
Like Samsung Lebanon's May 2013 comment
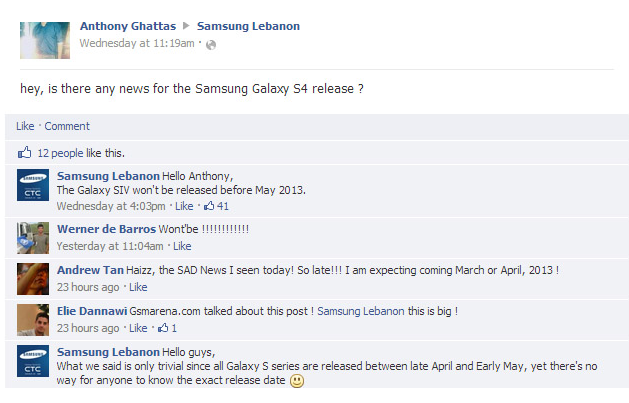point(184,207)
